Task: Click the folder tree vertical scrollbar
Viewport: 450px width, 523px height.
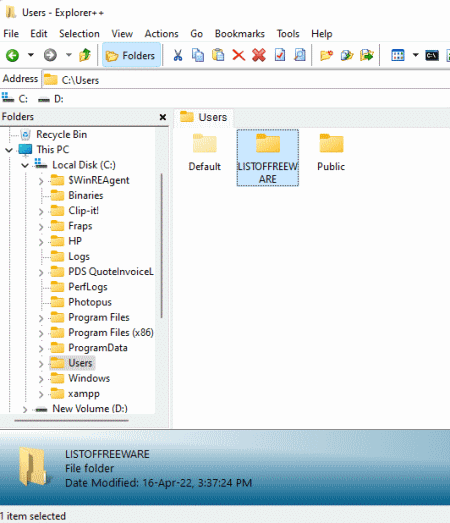Action: (x=162, y=245)
